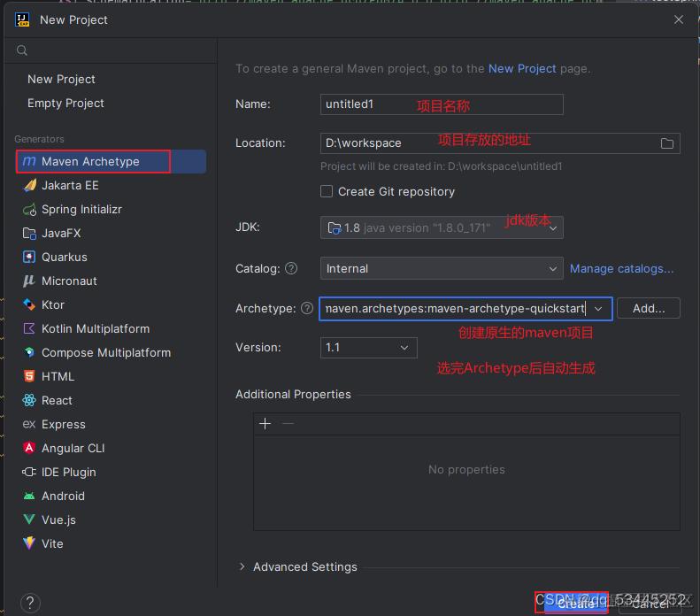Click the Express icon
The height and width of the screenshot is (616, 700).
29,424
